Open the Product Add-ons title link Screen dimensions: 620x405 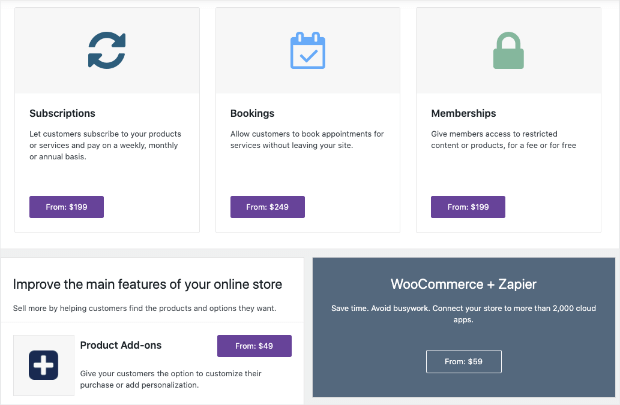click(x=121, y=345)
